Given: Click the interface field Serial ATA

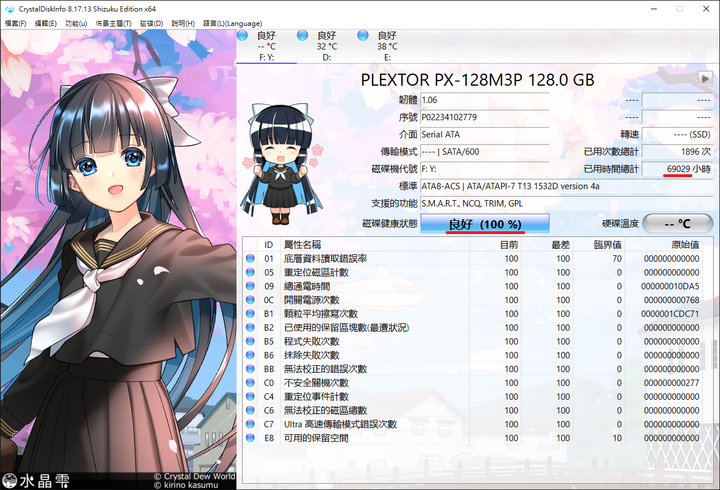Looking at the screenshot, I should (x=484, y=134).
